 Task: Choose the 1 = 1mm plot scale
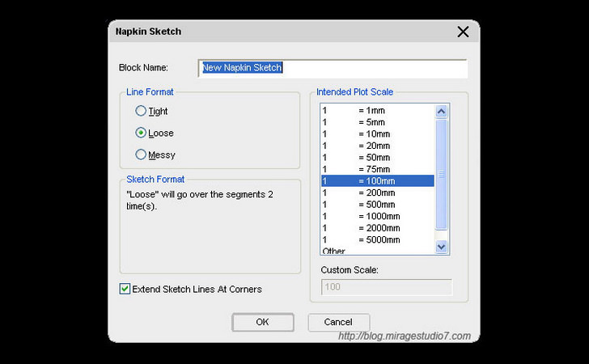pyautogui.click(x=378, y=111)
